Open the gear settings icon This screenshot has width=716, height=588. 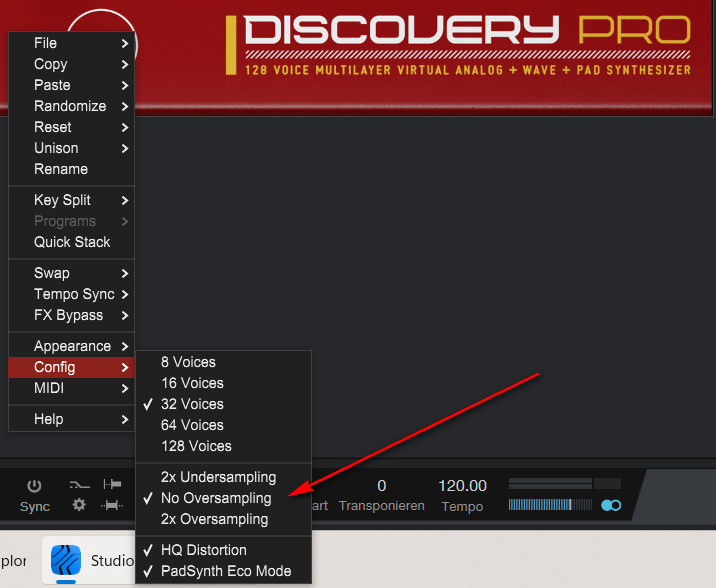[79, 505]
